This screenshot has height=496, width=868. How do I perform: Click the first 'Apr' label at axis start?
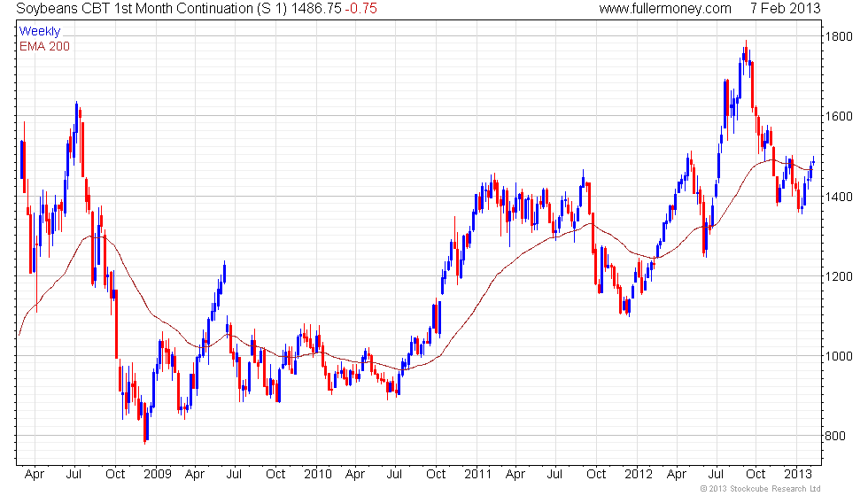[35, 475]
